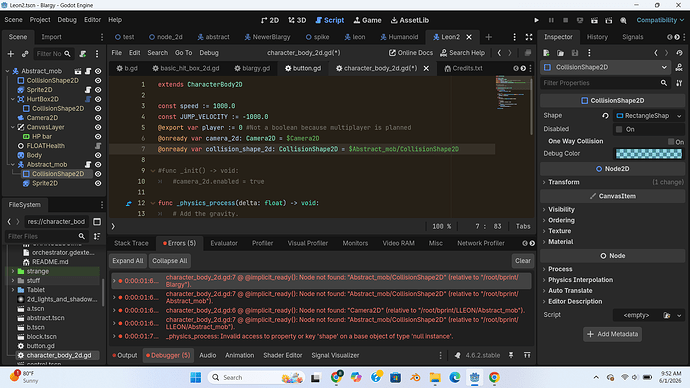The height and width of the screenshot is (388, 690).
Task: Clear the error list
Action: click(523, 261)
